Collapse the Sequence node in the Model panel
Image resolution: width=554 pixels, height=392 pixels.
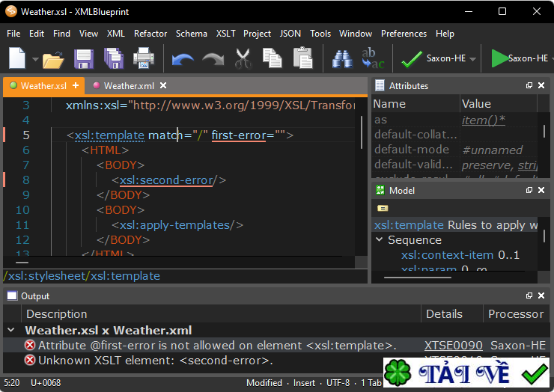pyautogui.click(x=380, y=240)
